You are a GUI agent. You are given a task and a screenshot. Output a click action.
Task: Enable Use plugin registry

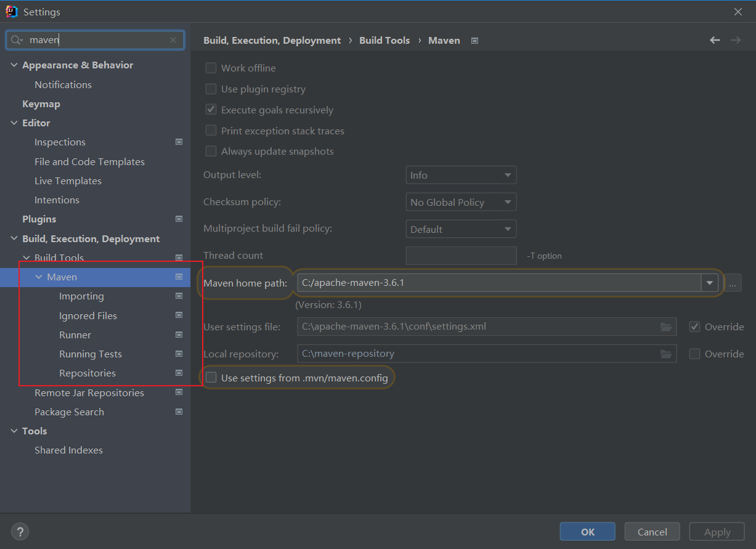click(x=211, y=89)
